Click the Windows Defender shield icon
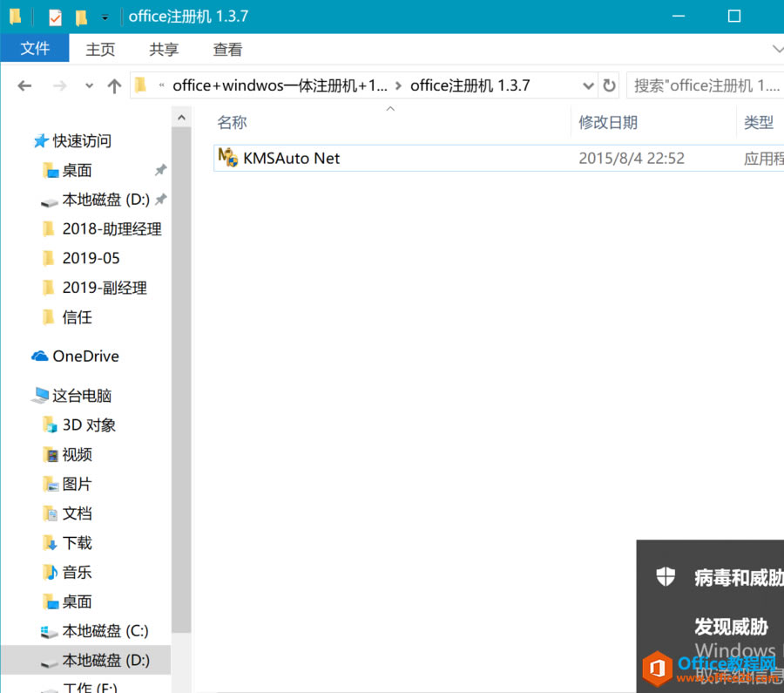The height and width of the screenshot is (693, 784). 665,575
